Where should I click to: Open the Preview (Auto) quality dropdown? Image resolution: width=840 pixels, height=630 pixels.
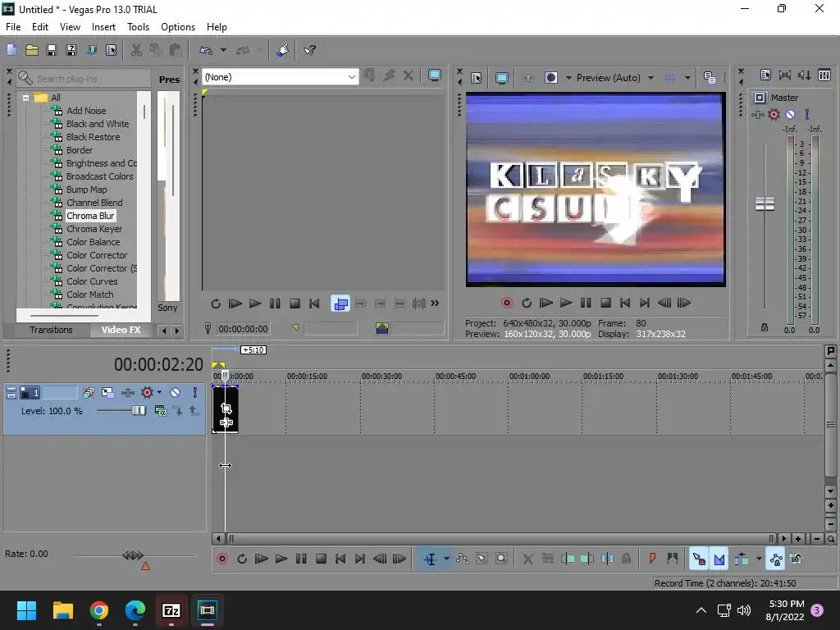point(651,78)
